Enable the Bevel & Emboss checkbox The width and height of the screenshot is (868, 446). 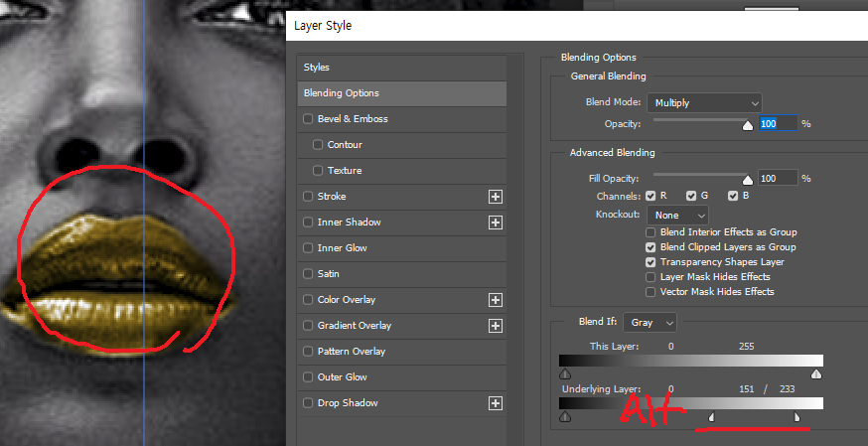tap(308, 119)
